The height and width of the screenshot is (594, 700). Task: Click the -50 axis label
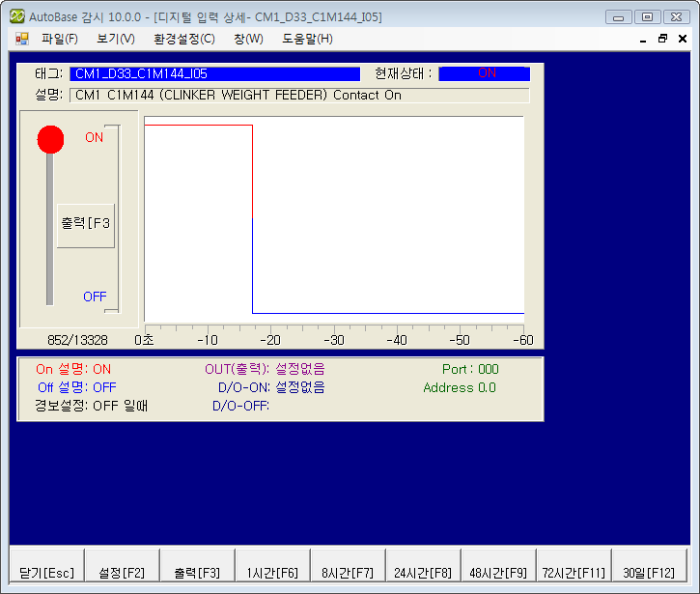(460, 340)
